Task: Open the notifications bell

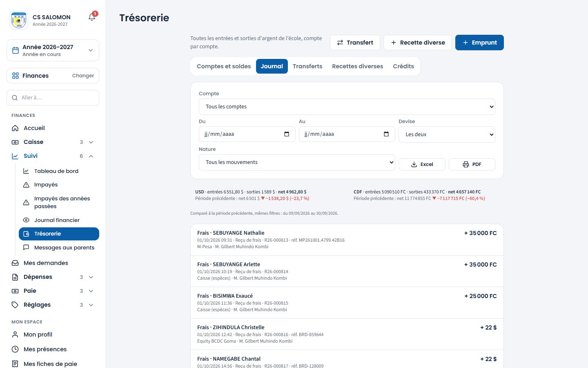Action: (92, 17)
